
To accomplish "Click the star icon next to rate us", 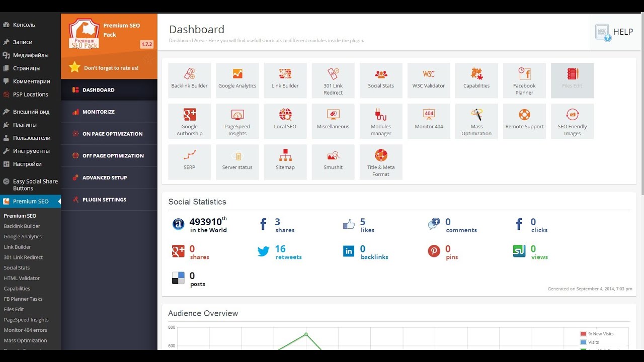I will point(75,67).
